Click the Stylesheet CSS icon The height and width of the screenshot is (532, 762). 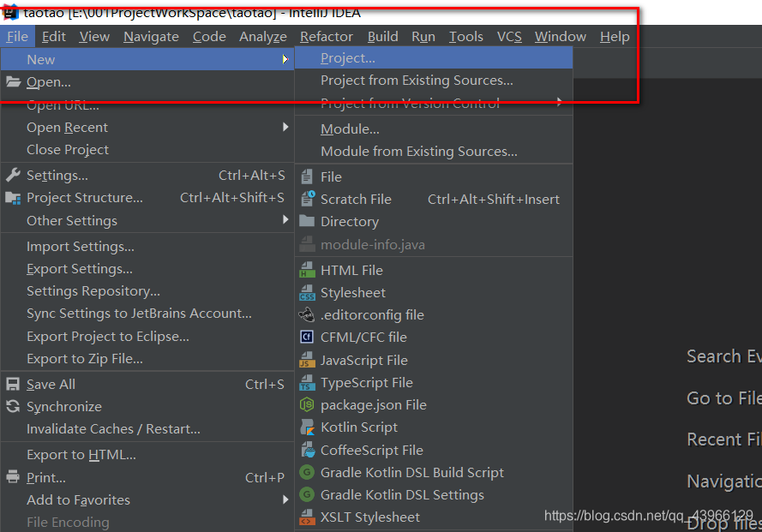point(307,292)
